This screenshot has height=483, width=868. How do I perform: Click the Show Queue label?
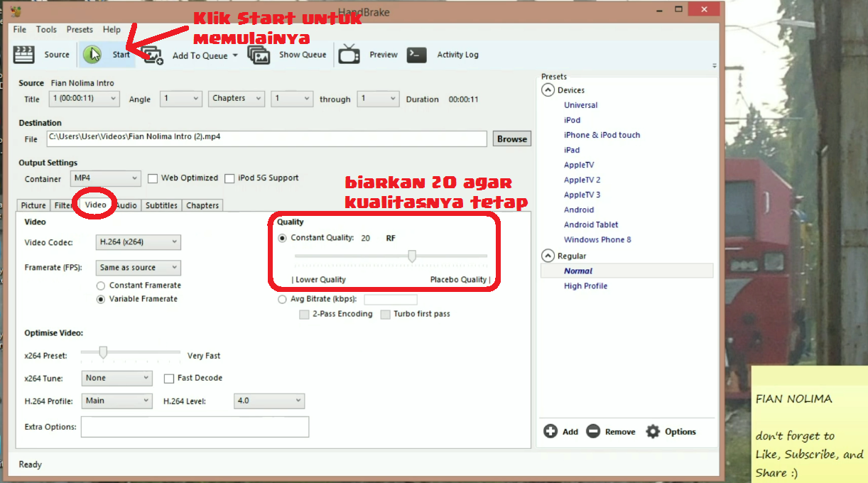(303, 55)
